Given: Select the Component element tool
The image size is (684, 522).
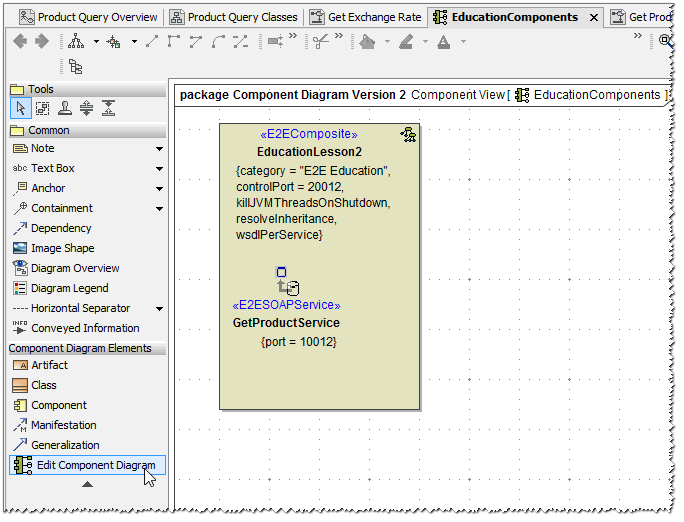Looking at the screenshot, I should 58,405.
